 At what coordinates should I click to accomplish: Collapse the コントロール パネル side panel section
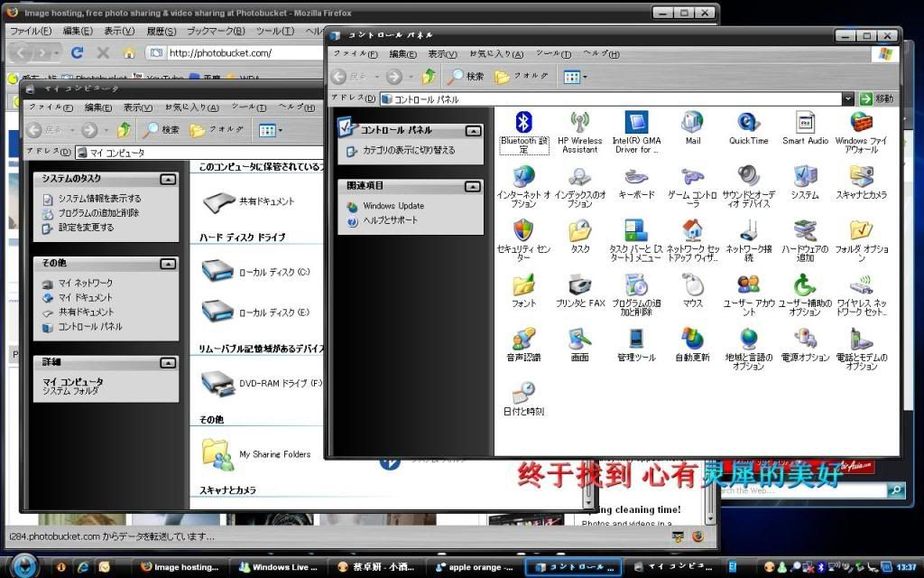(473, 131)
